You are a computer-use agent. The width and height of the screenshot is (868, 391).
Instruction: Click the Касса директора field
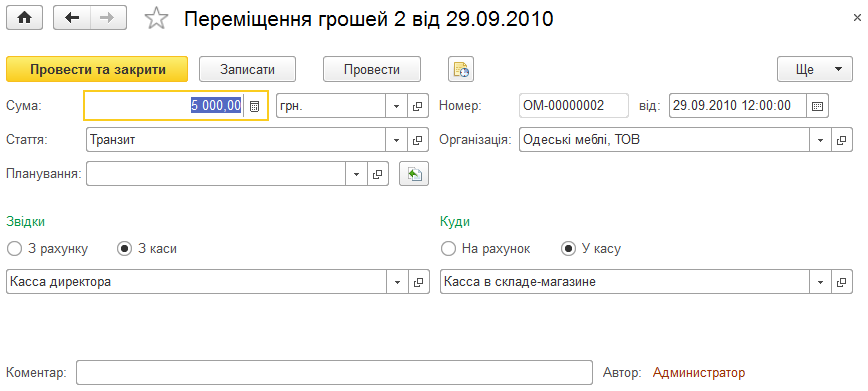point(197,282)
